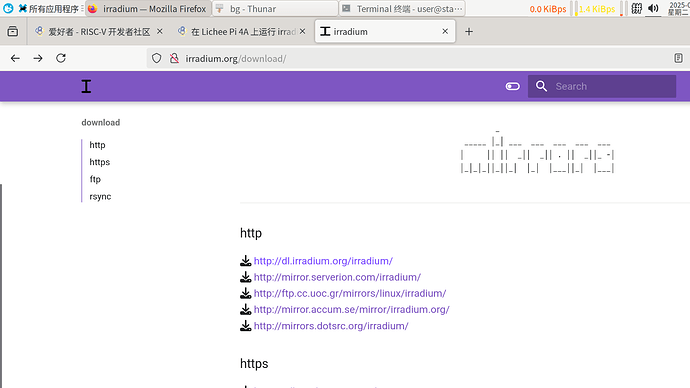Reload the current page
This screenshot has height=388, width=690.
(x=61, y=58)
